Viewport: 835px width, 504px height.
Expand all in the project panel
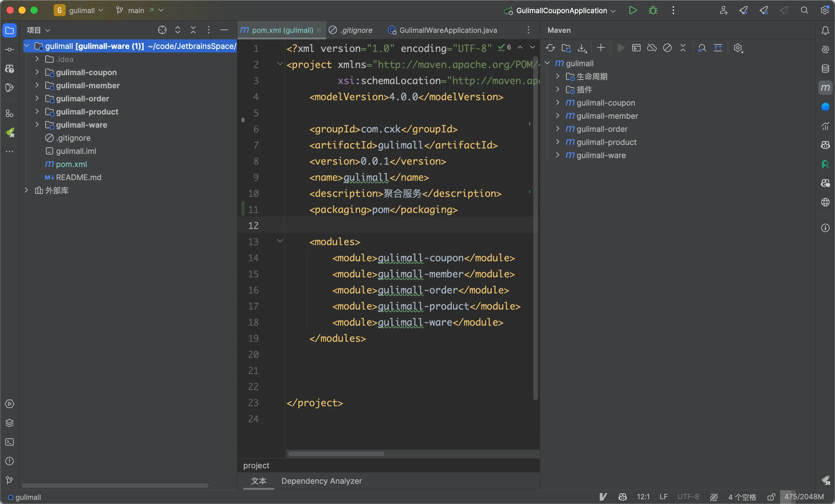177,30
